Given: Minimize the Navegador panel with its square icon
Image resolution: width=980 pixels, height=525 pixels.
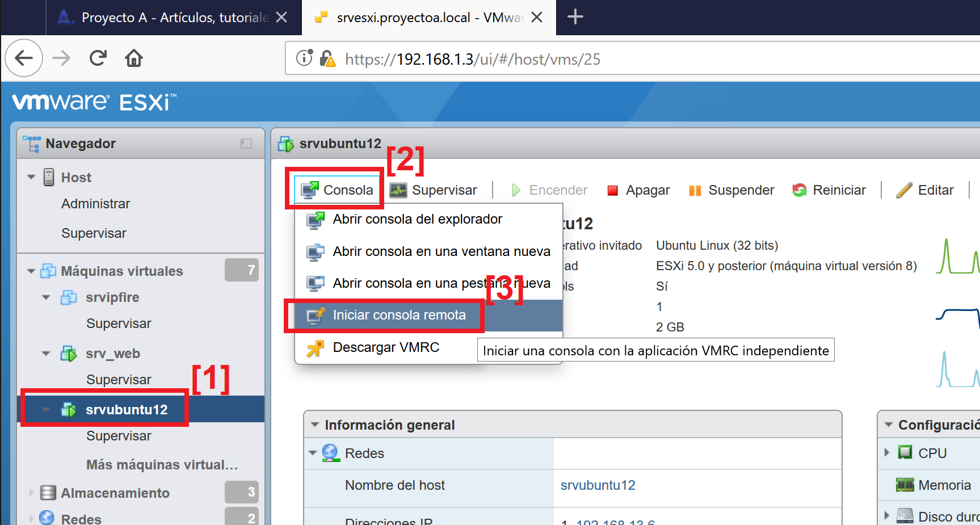Looking at the screenshot, I should (x=246, y=144).
